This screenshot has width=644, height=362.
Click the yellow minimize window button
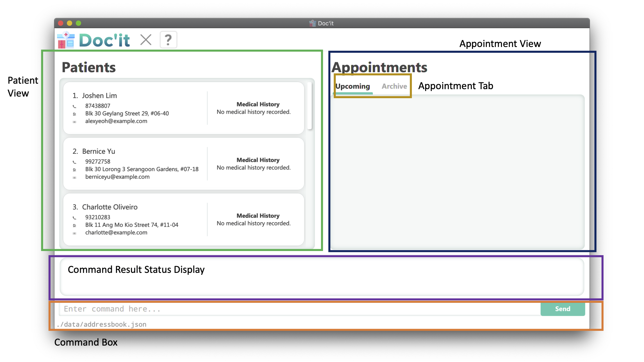tap(69, 23)
